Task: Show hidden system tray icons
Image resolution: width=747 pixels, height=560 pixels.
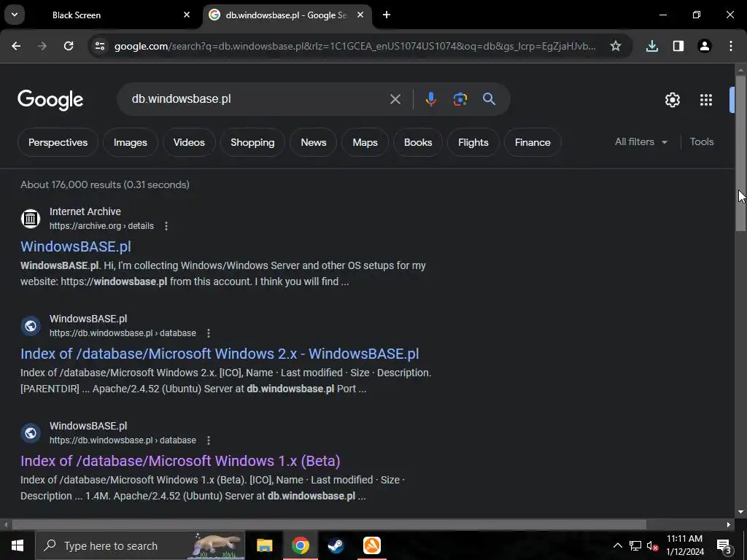Action: 617,545
